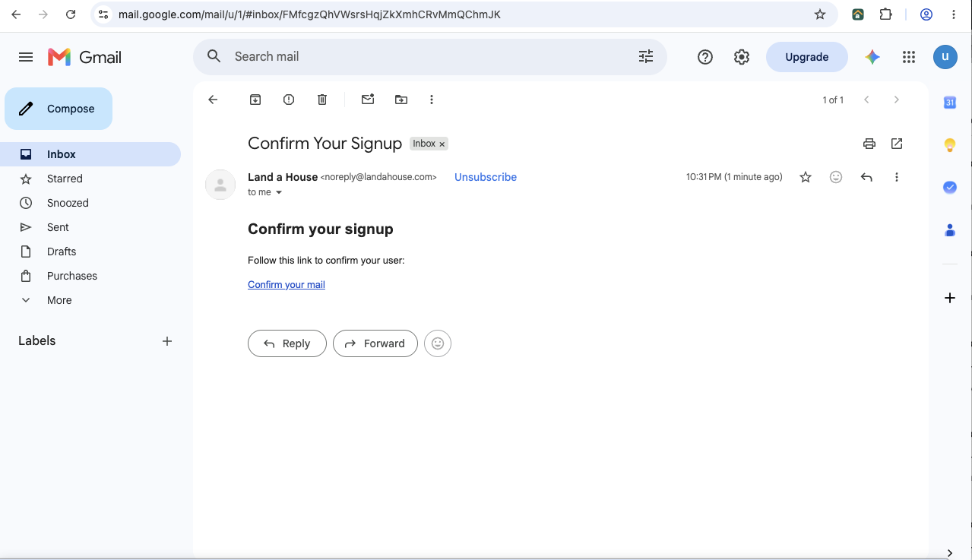Compose a new email
This screenshot has width=972, height=560.
[59, 109]
